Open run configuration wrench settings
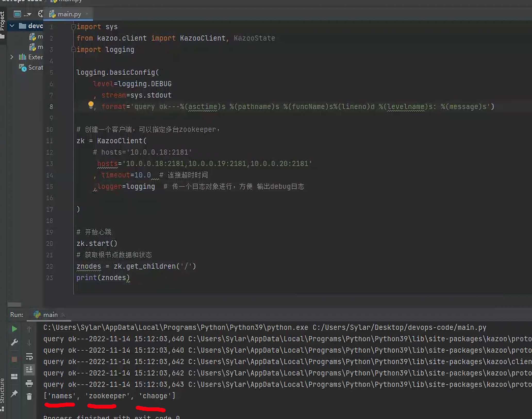This screenshot has width=532, height=419. coord(14,342)
